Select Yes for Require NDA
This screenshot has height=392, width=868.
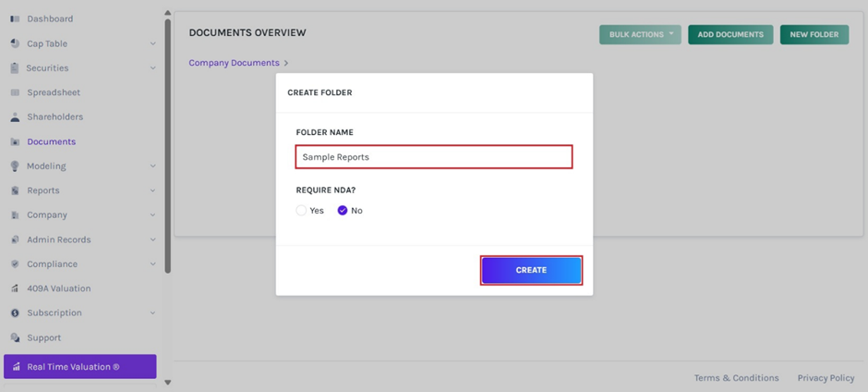tap(301, 210)
